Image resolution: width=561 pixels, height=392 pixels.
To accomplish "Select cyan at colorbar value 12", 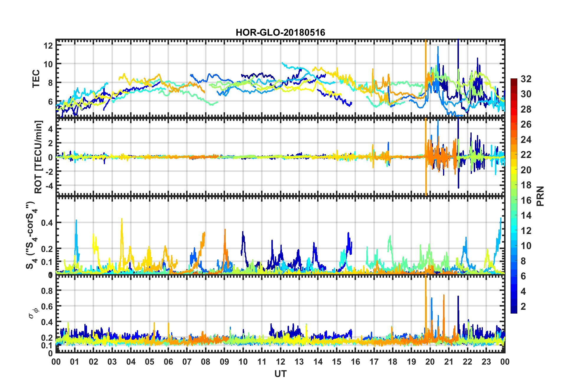I will [514, 230].
